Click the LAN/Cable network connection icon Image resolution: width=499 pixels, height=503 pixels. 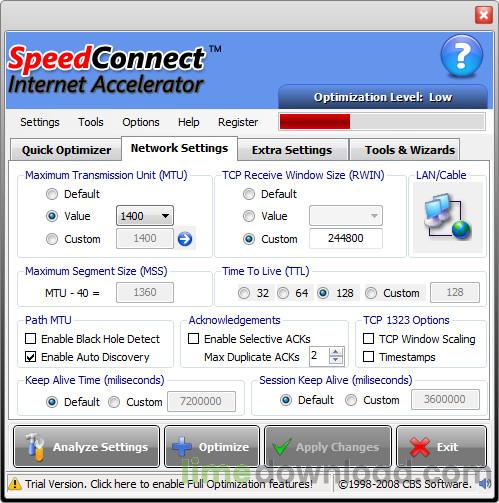447,216
